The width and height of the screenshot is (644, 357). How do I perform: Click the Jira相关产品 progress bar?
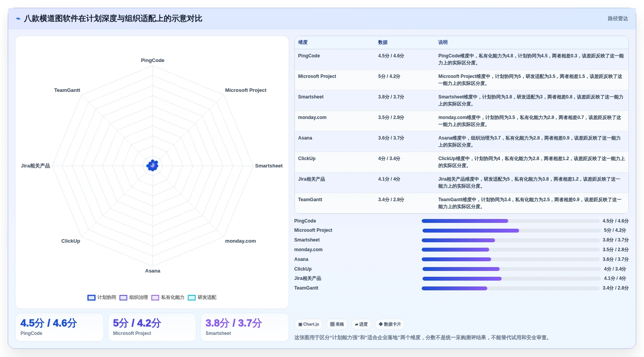(511, 279)
